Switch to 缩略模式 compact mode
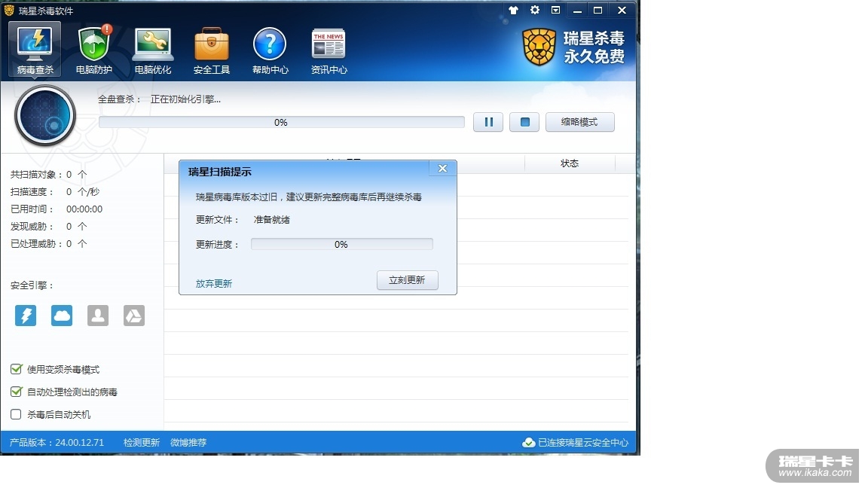Viewport: 868px width, 488px height. click(579, 122)
